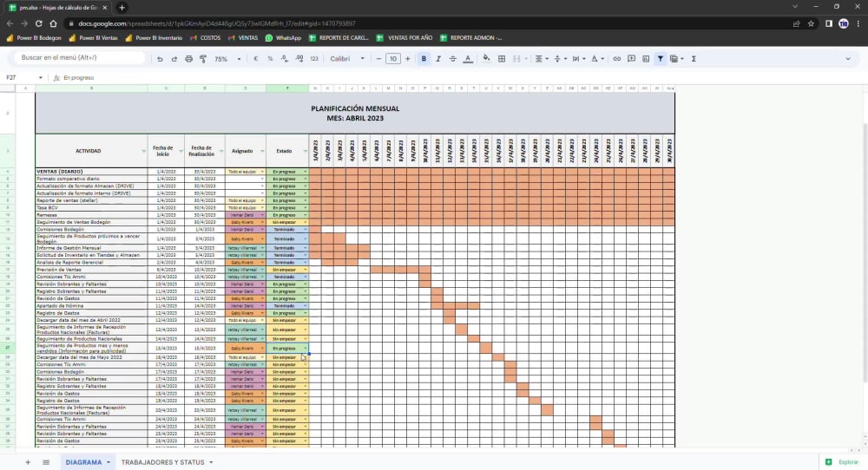Open the ACTIVIDAD column filter dropdown

(x=143, y=151)
